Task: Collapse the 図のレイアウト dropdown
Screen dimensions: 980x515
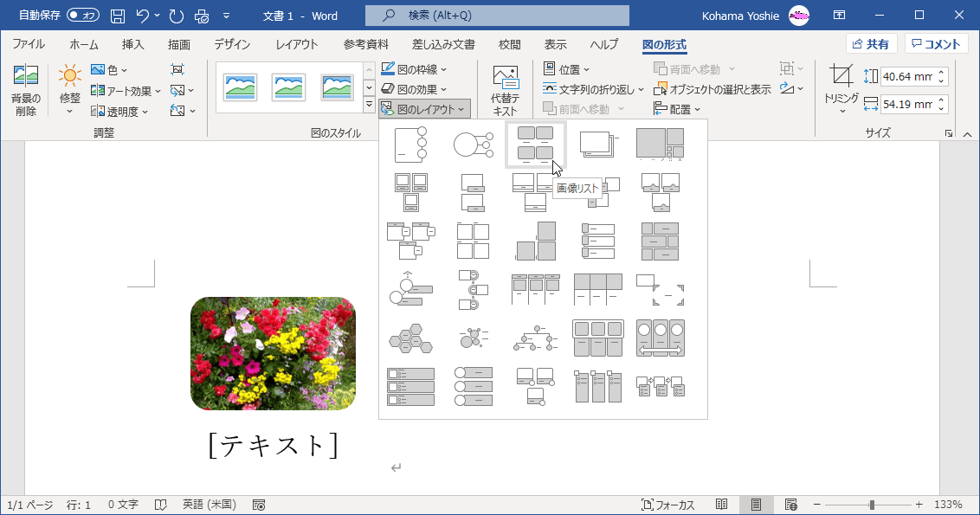Action: [x=423, y=109]
